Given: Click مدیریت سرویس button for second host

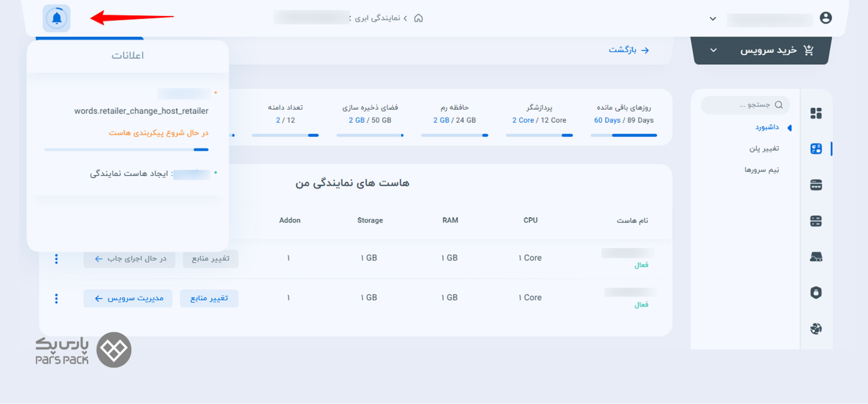Looking at the screenshot, I should click(128, 299).
